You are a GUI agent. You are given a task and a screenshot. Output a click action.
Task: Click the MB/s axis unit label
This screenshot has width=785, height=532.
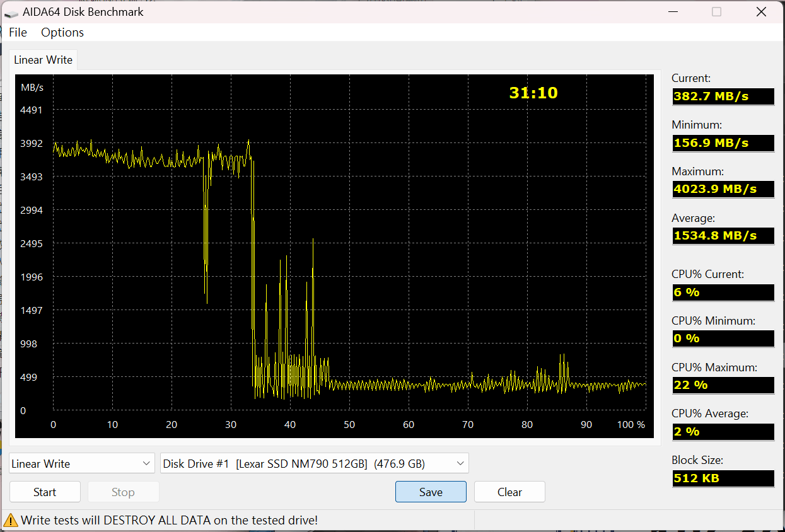[32, 87]
